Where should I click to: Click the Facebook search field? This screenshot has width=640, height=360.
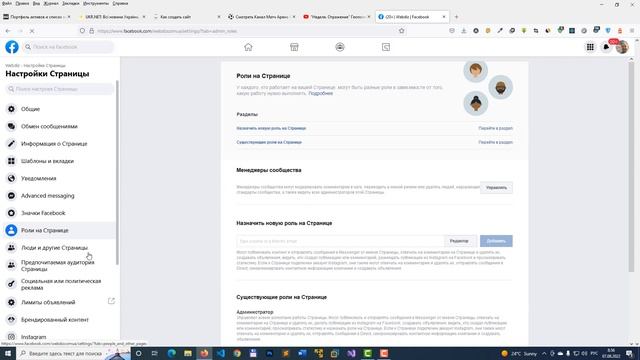click(x=68, y=47)
